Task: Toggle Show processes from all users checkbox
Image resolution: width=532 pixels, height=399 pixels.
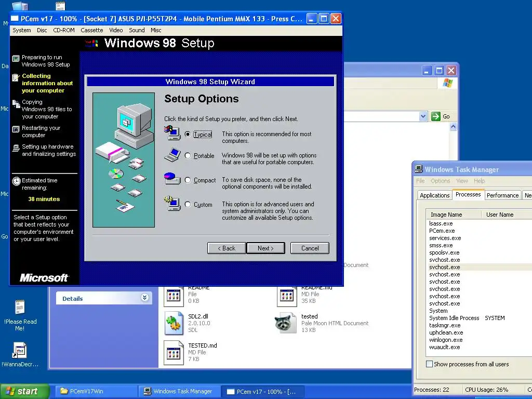Action: (429, 364)
